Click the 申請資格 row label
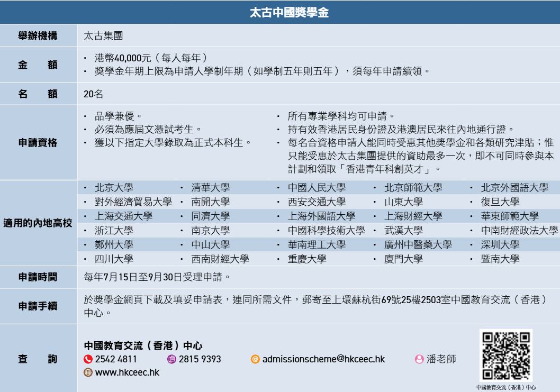Image resolution: width=560 pixels, height=392 pixels. [38, 143]
